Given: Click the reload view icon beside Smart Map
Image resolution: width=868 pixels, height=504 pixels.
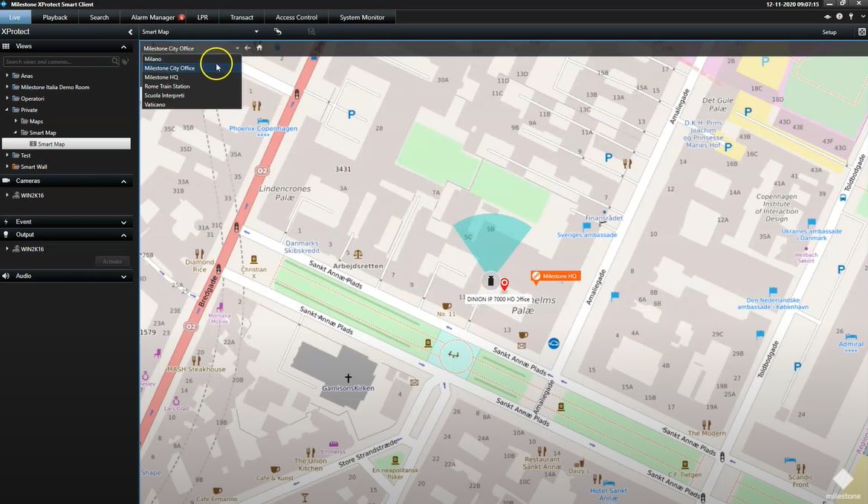Looking at the screenshot, I should click(x=278, y=32).
